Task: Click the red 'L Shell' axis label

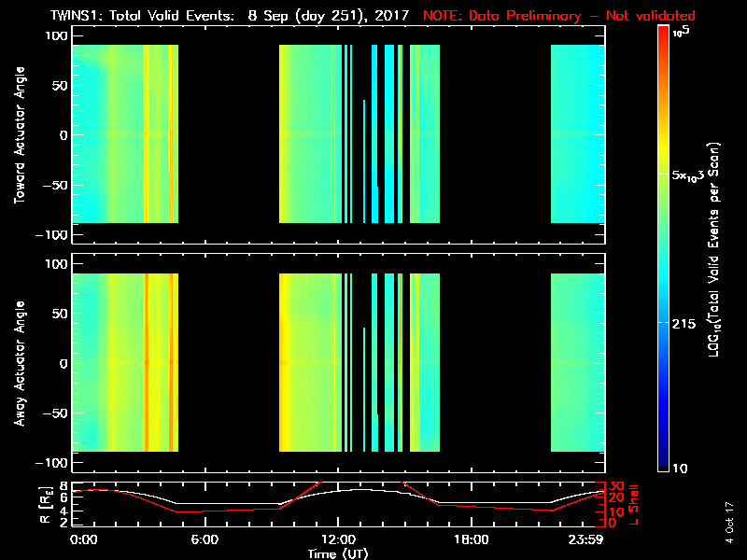Action: pyautogui.click(x=634, y=502)
